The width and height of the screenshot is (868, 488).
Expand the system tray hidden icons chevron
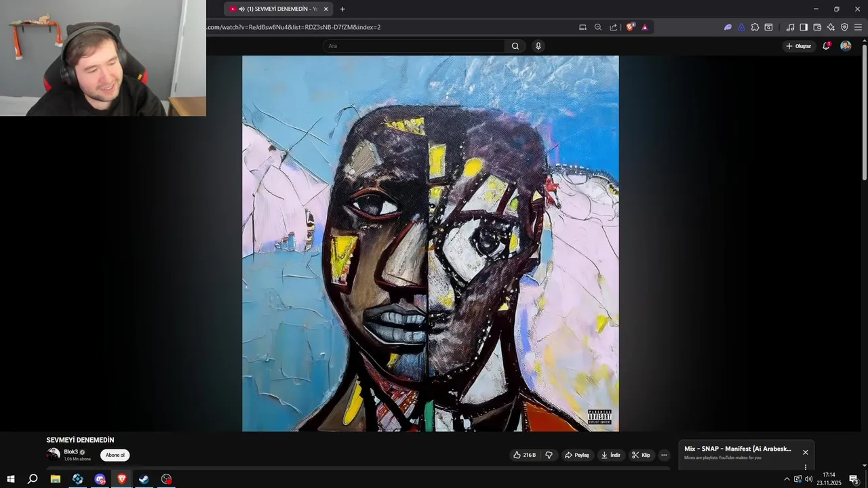[787, 479]
